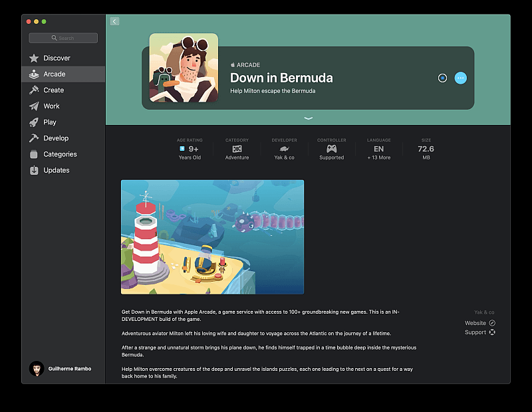
Task: Click the Create paintbrush icon
Action: tap(34, 90)
